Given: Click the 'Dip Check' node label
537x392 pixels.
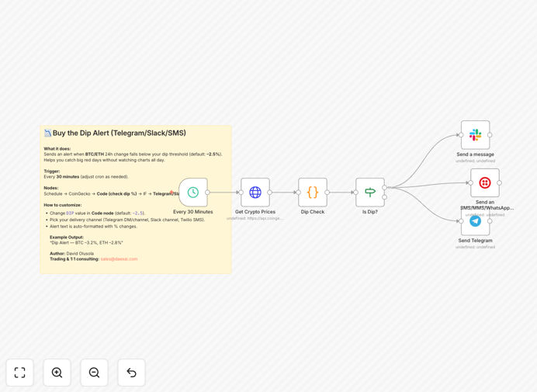Looking at the screenshot, I should point(313,212).
